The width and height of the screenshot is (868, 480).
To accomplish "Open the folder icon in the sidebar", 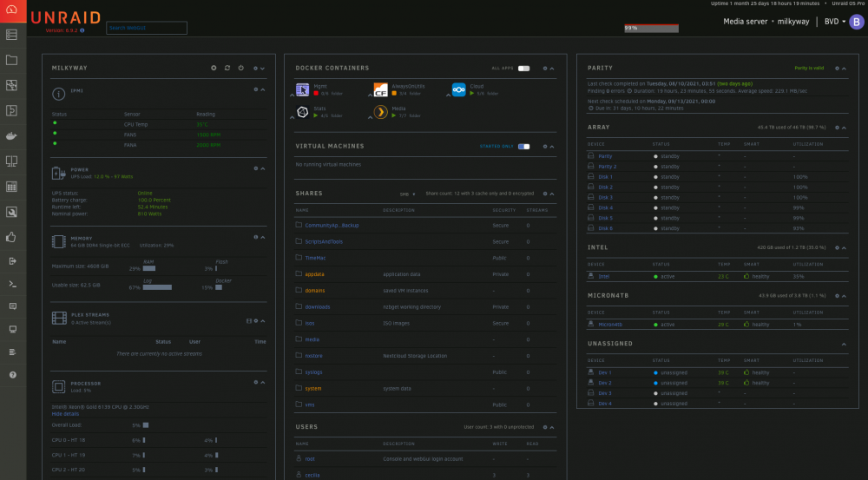I will click(11, 60).
